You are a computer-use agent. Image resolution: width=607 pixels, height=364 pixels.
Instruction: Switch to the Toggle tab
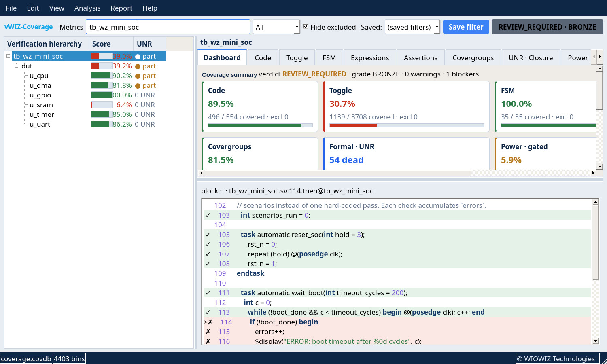(297, 57)
